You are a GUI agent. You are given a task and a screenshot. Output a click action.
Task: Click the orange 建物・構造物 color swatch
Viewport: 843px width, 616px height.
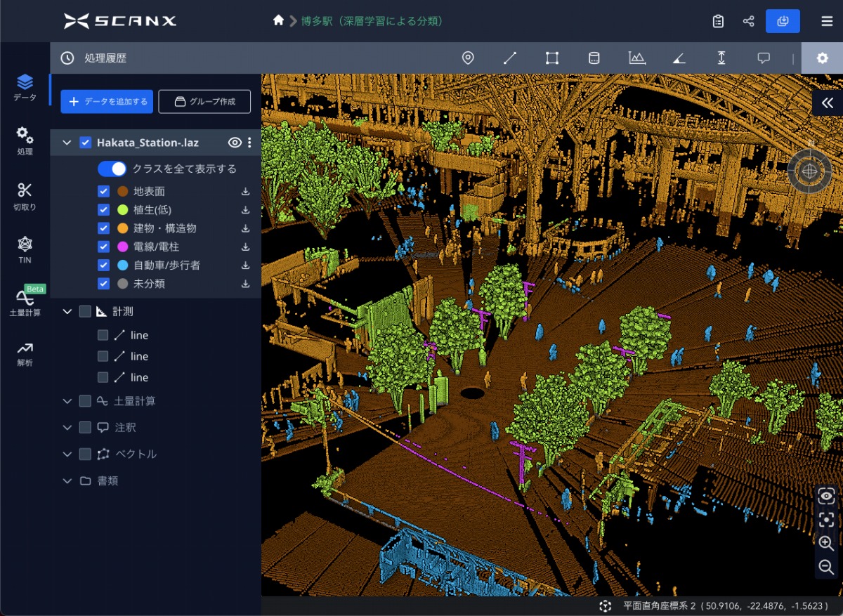pyautogui.click(x=123, y=228)
